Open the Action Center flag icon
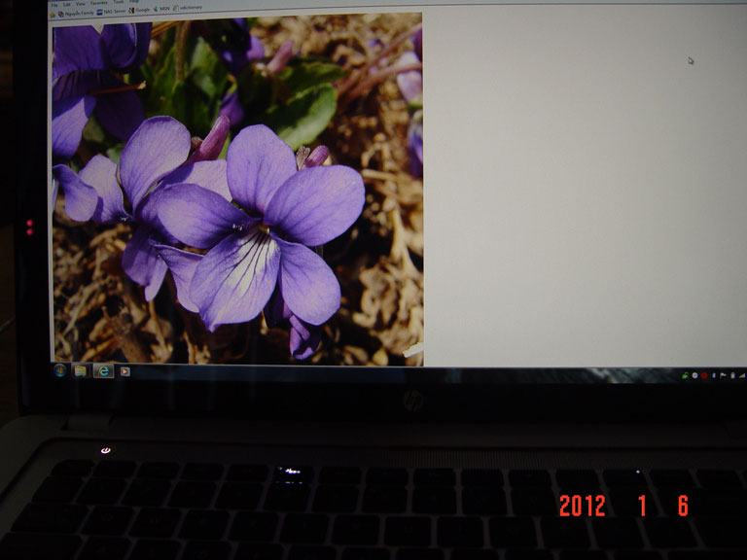Image resolution: width=747 pixels, height=560 pixels. point(723,375)
